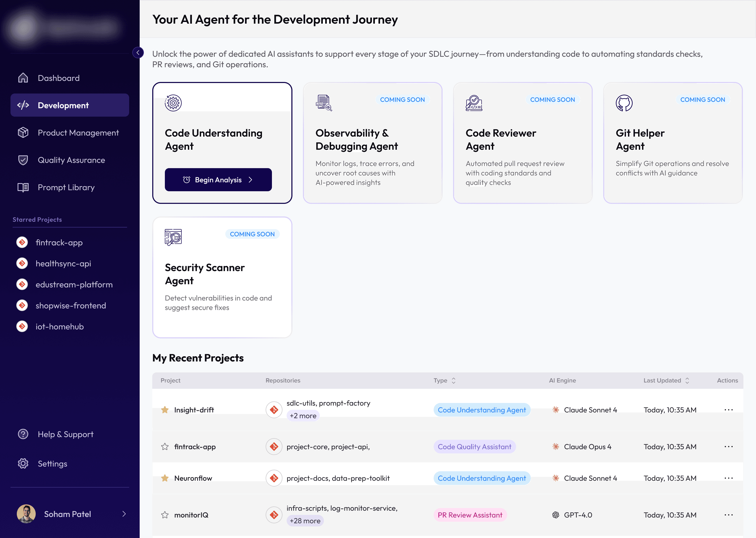Click the Help & Support question icon
Image resolution: width=756 pixels, height=538 pixels.
point(23,434)
